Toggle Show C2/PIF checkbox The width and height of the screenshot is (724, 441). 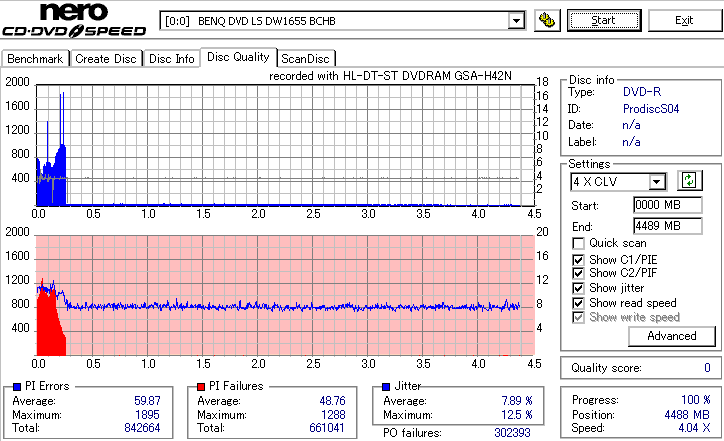point(578,273)
